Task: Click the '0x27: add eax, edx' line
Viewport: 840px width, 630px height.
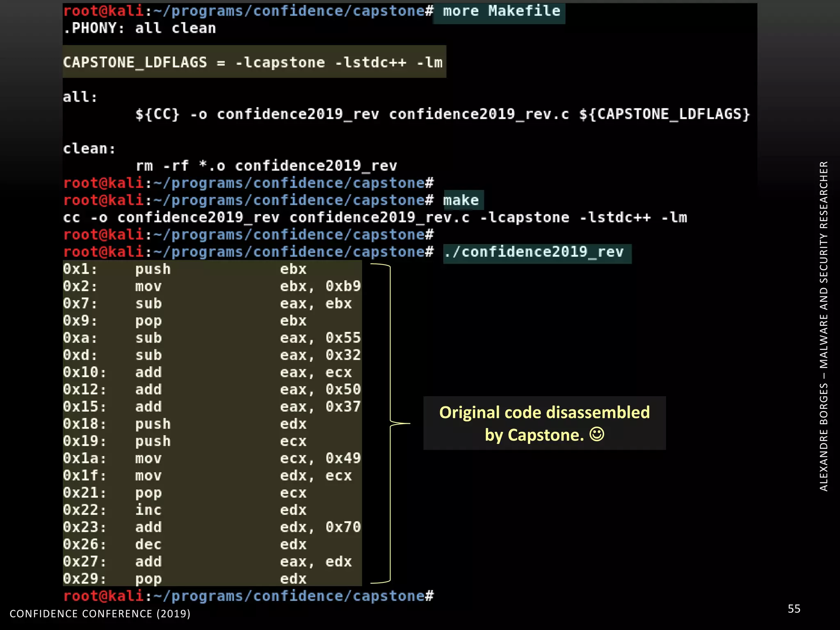Action: [208, 562]
